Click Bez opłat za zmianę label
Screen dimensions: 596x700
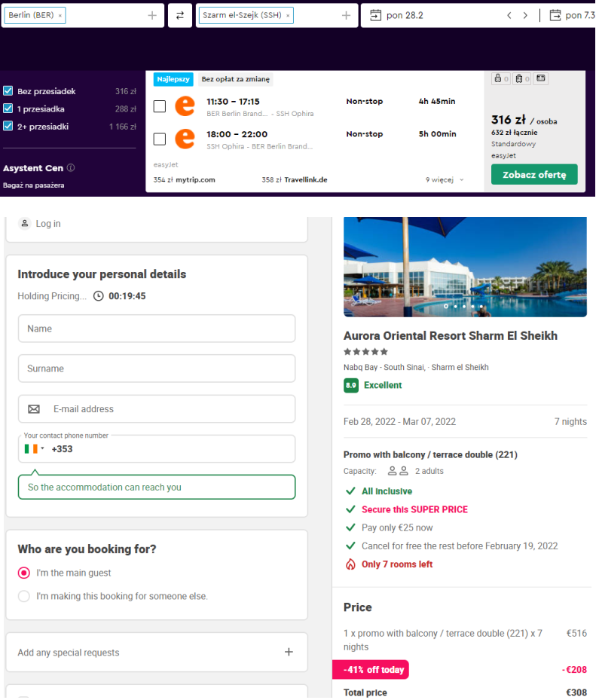pyautogui.click(x=235, y=79)
